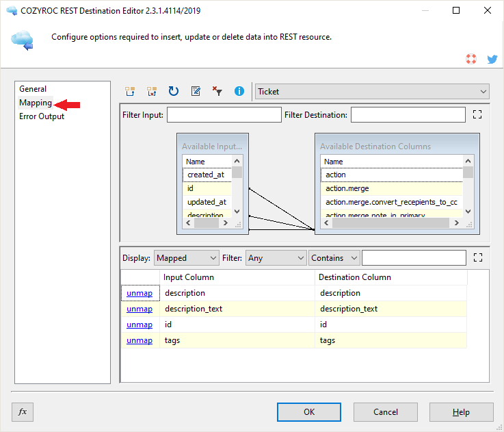Image resolution: width=504 pixels, height=432 pixels.
Task: Switch to the General page
Action: (x=33, y=89)
